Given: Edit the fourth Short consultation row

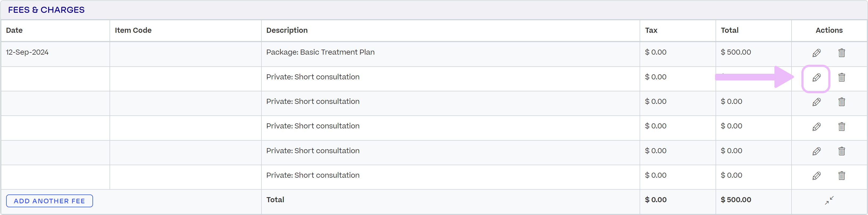Looking at the screenshot, I should pos(816,151).
